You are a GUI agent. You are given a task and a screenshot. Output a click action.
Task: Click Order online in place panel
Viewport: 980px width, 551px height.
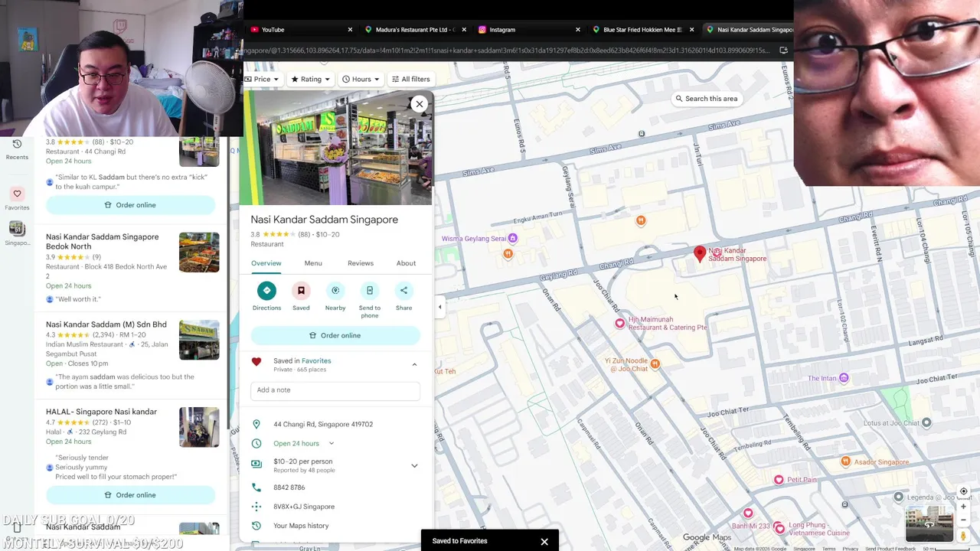(335, 335)
